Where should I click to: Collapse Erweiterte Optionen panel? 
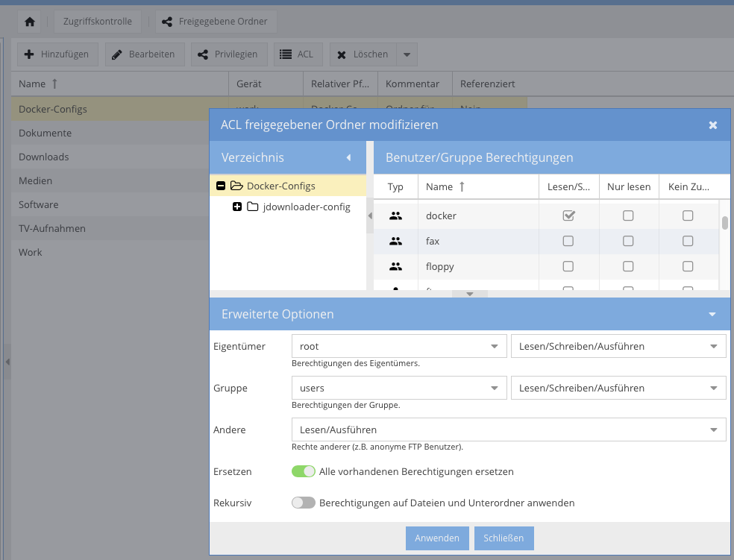[712, 315]
